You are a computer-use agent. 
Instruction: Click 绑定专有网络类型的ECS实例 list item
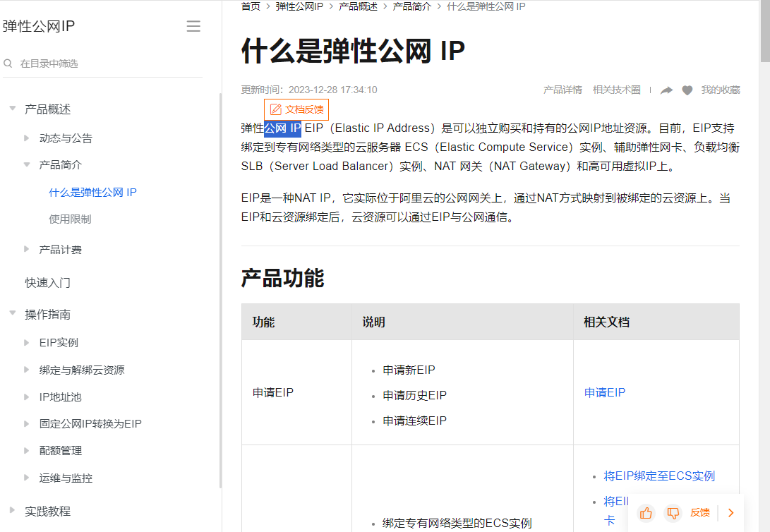[x=457, y=523]
